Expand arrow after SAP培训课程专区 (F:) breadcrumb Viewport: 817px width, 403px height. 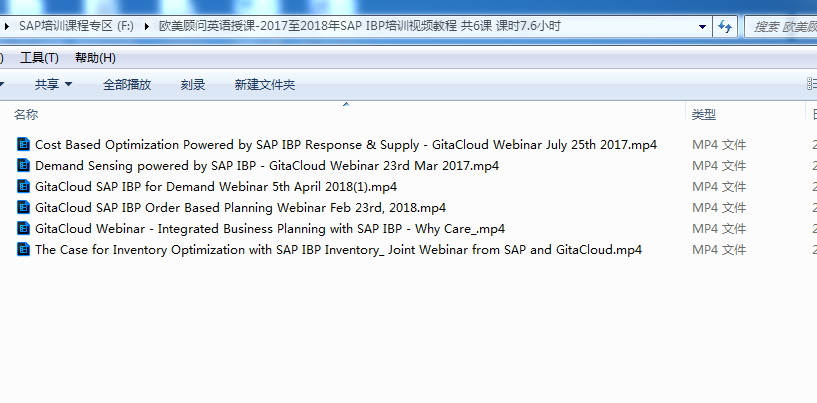coord(146,26)
